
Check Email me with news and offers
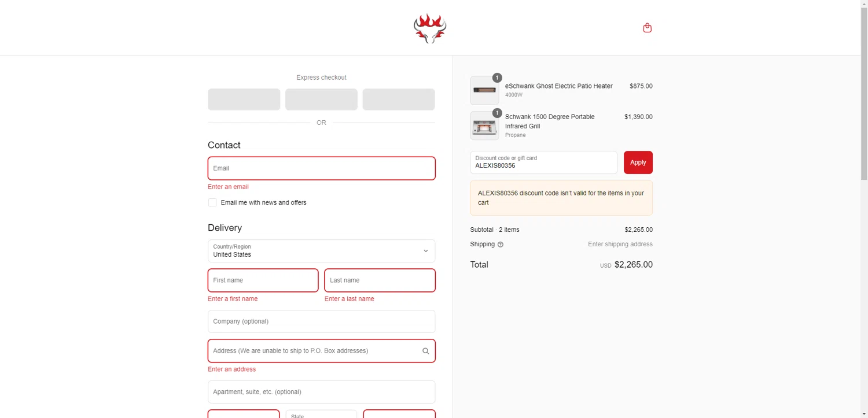(x=212, y=202)
